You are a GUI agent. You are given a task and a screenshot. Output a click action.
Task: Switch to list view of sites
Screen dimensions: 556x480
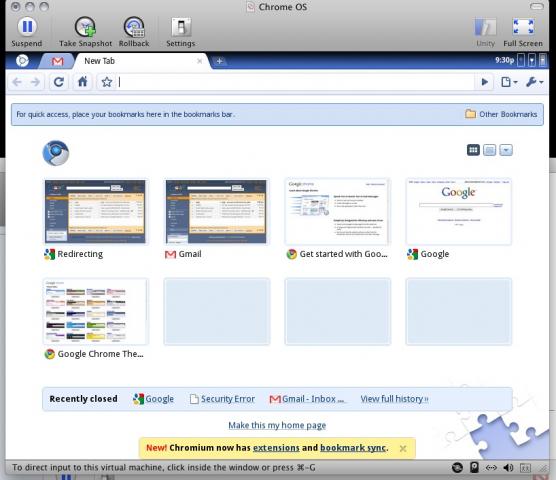489,150
